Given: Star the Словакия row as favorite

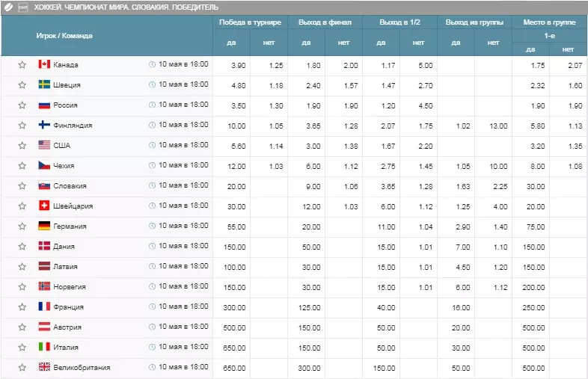Looking at the screenshot, I should 22,186.
